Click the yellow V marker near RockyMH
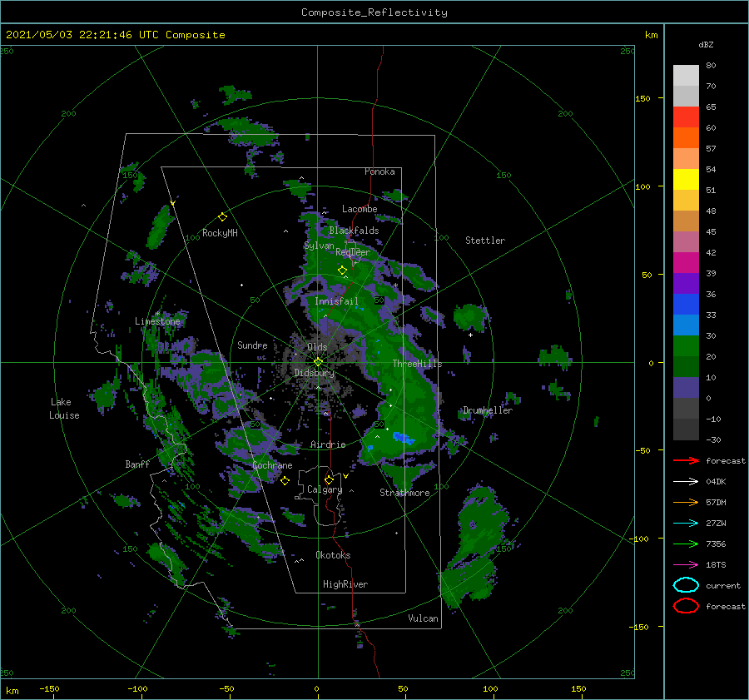 173,203
